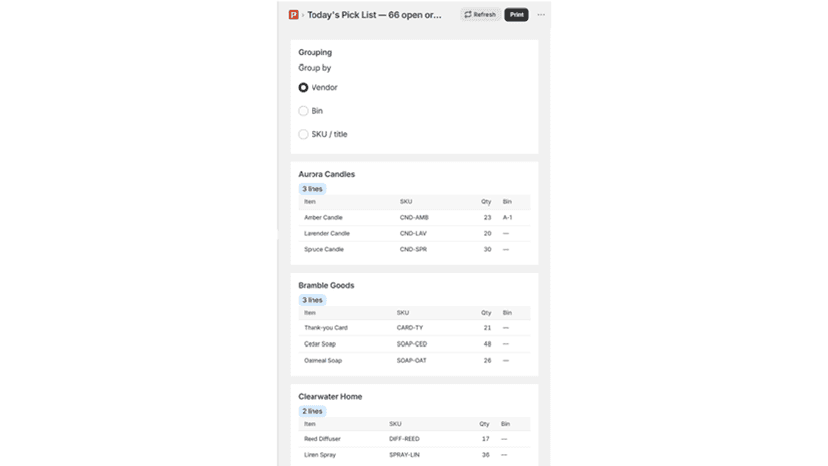Image resolution: width=828 pixels, height=466 pixels.
Task: Click the Refresh button
Action: [480, 15]
